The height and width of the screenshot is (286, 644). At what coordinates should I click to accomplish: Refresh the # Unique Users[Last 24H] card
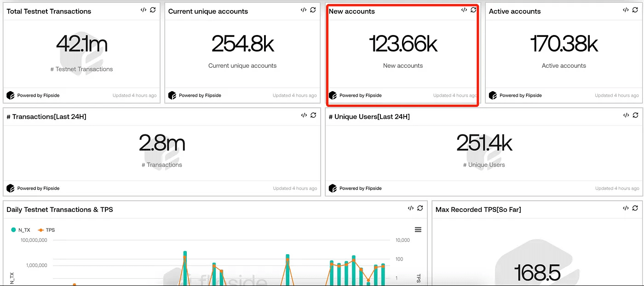pos(635,115)
